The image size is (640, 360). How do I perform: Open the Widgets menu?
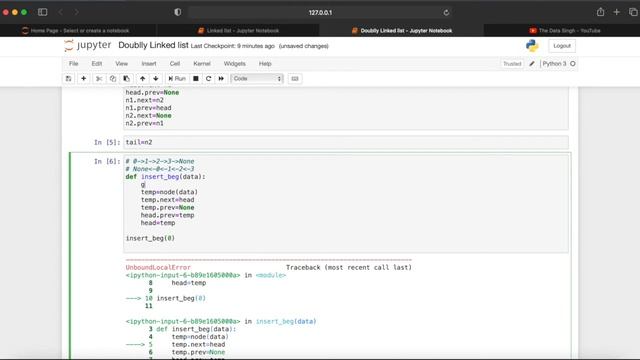click(x=234, y=64)
